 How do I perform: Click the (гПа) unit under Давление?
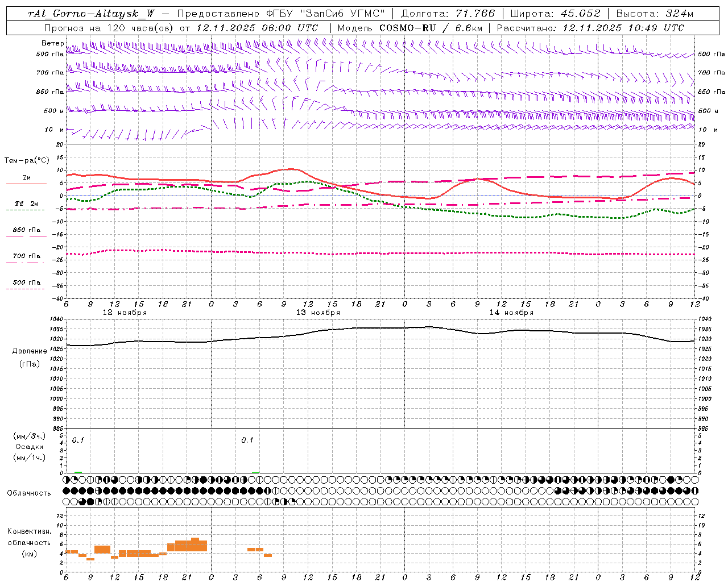tap(30, 364)
